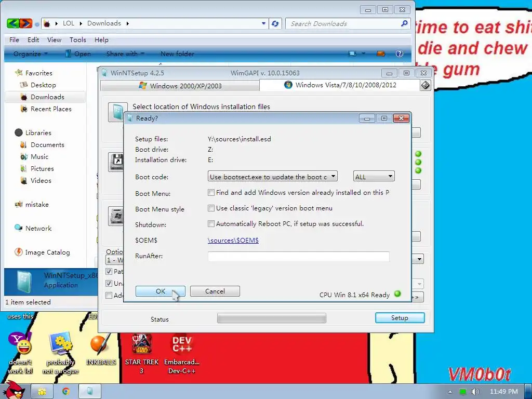Expand the address bar history dropdown arrow
This screenshot has height=399, width=532.
[263, 23]
